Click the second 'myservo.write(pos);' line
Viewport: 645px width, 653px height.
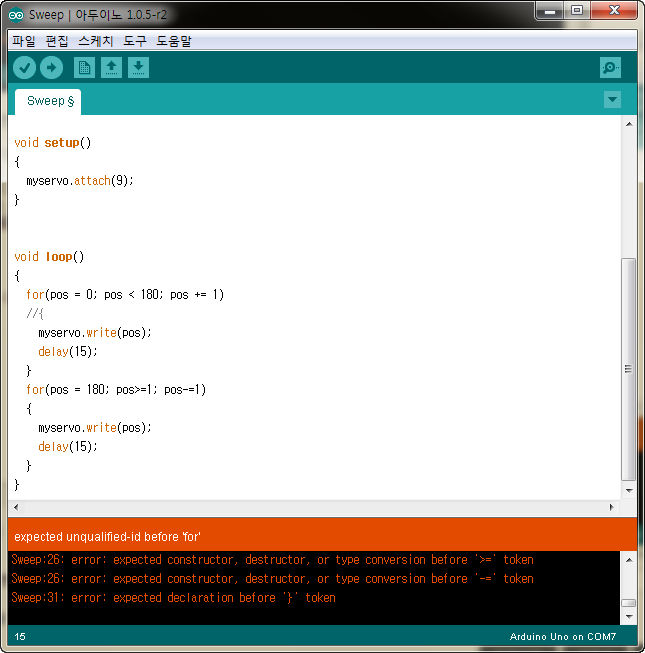tap(95, 428)
